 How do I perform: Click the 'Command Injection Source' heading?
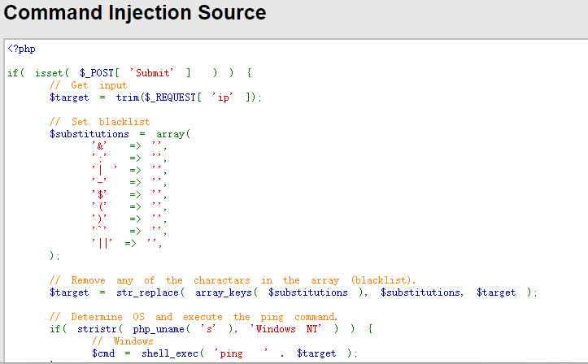coord(136,14)
